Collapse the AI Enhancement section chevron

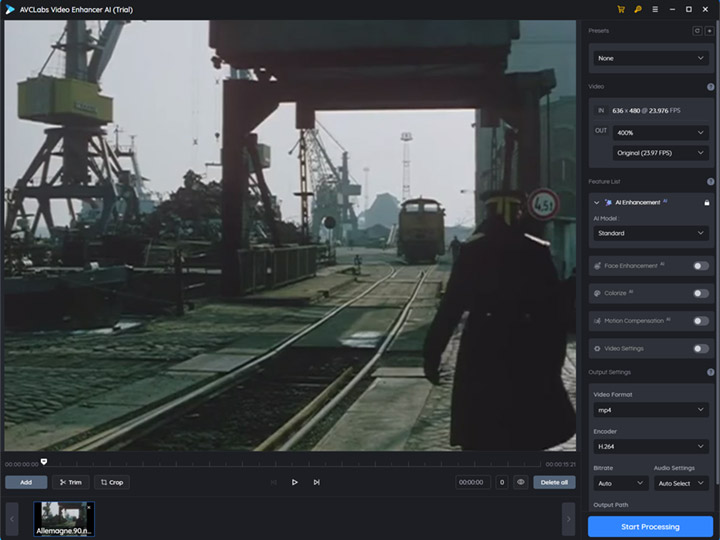tap(597, 203)
